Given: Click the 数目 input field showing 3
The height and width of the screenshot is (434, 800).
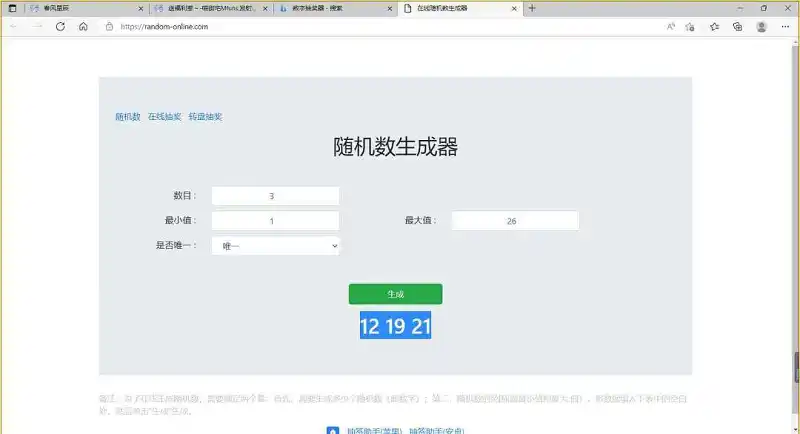Looking at the screenshot, I should (x=276, y=196).
